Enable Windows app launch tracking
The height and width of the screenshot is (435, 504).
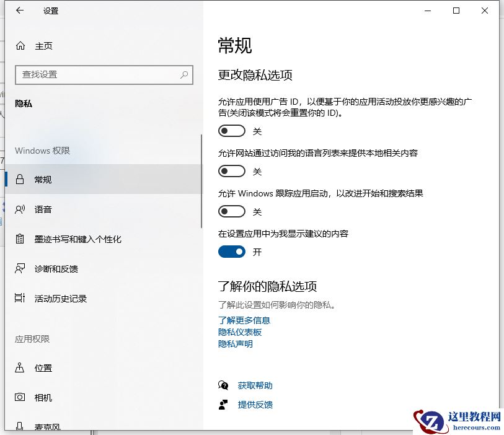point(232,211)
